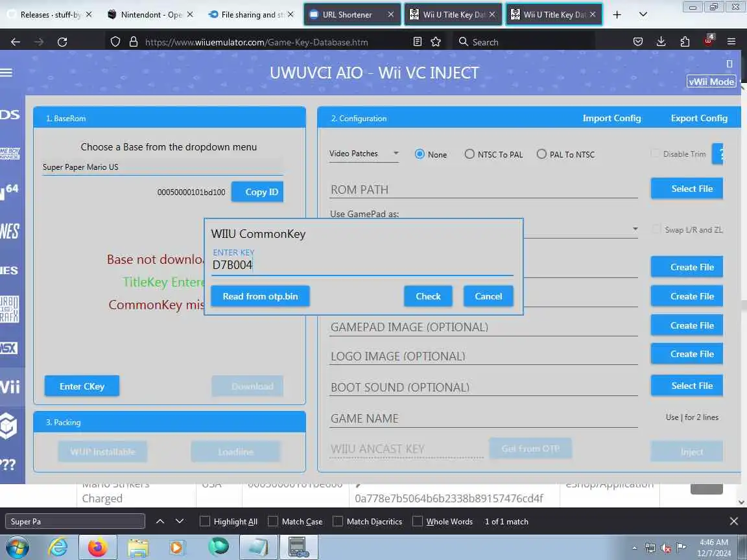The height and width of the screenshot is (560, 747).
Task: Switch to Releases stuff-by tab
Action: pos(49,15)
